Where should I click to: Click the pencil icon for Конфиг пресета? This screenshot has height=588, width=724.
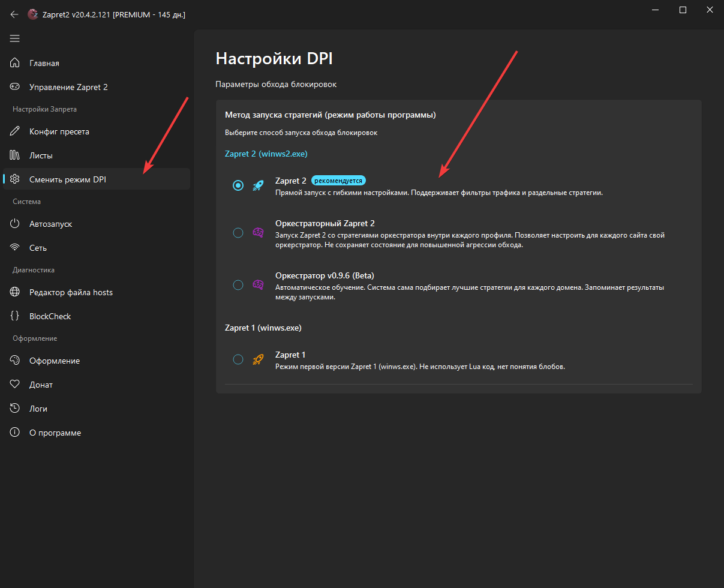coord(16,131)
